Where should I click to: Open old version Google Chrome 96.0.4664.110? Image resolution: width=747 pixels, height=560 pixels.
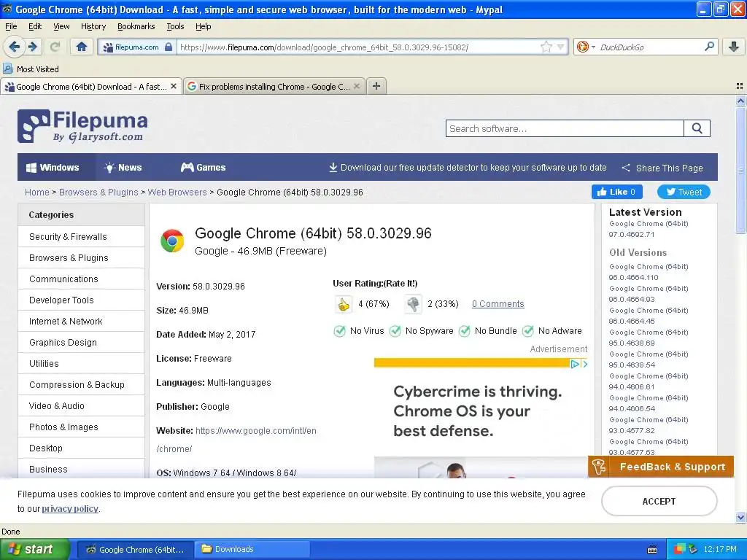click(x=649, y=272)
